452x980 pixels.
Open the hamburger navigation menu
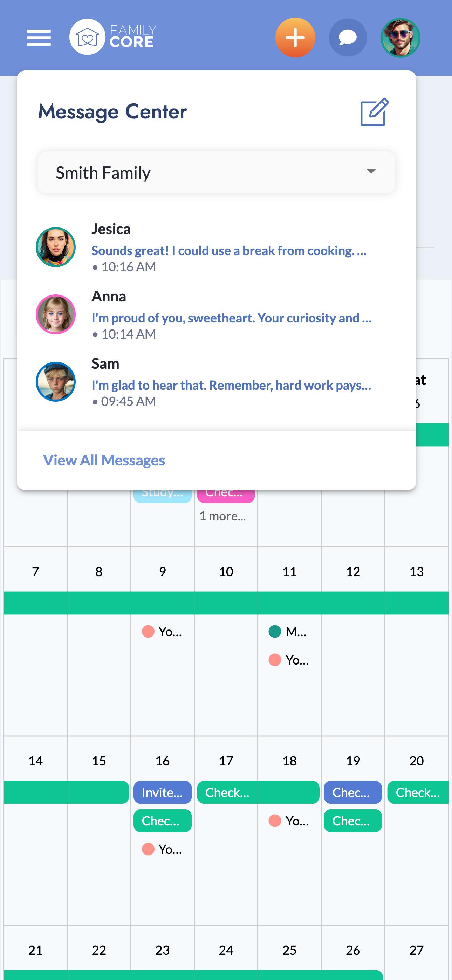(39, 38)
